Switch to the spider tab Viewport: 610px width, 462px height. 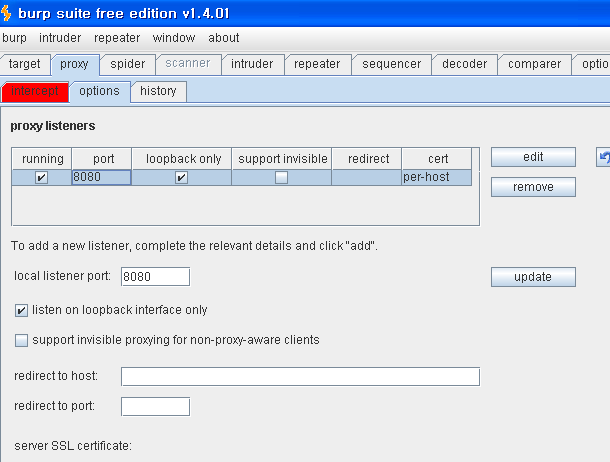(128, 64)
